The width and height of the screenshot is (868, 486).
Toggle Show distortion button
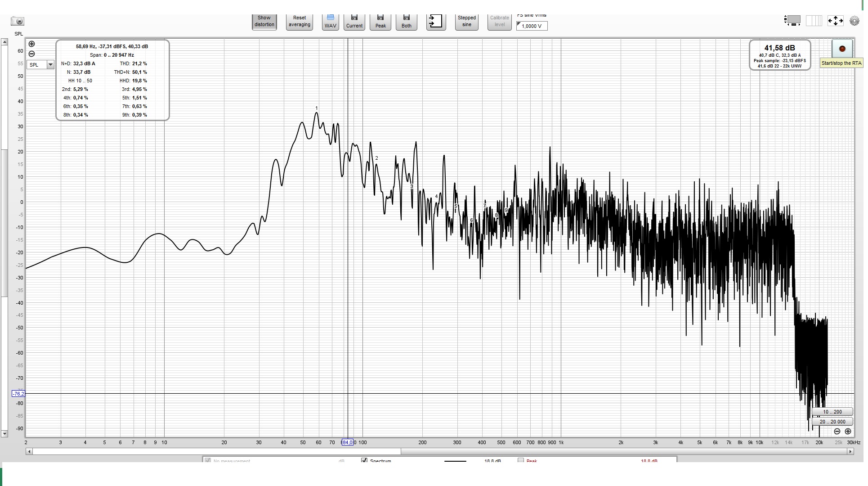tap(264, 22)
